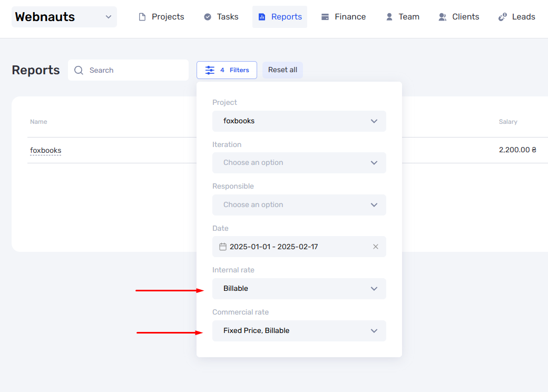Click the Team person icon
Viewport: 548px width, 392px height.
pos(389,17)
